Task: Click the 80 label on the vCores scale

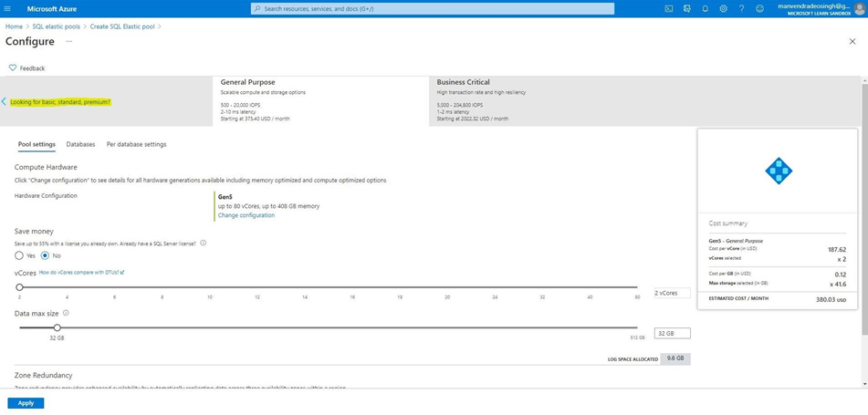Action: 638,297
